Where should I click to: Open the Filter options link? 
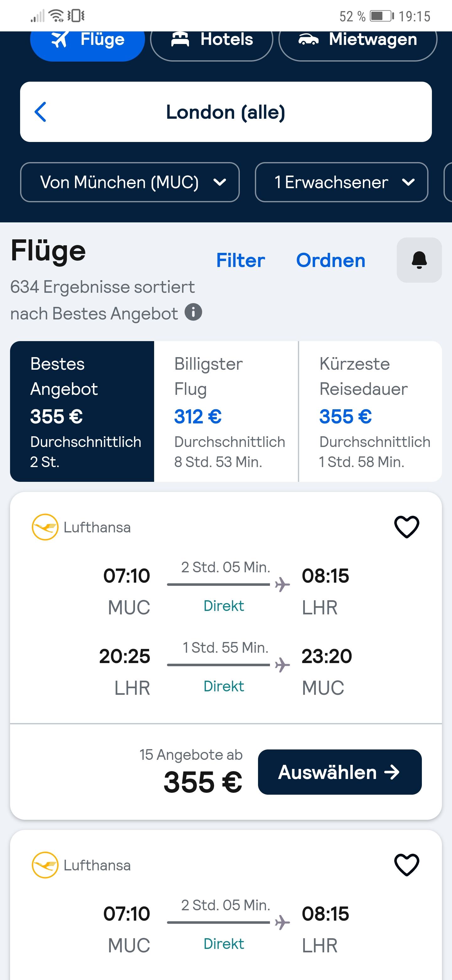pos(240,261)
